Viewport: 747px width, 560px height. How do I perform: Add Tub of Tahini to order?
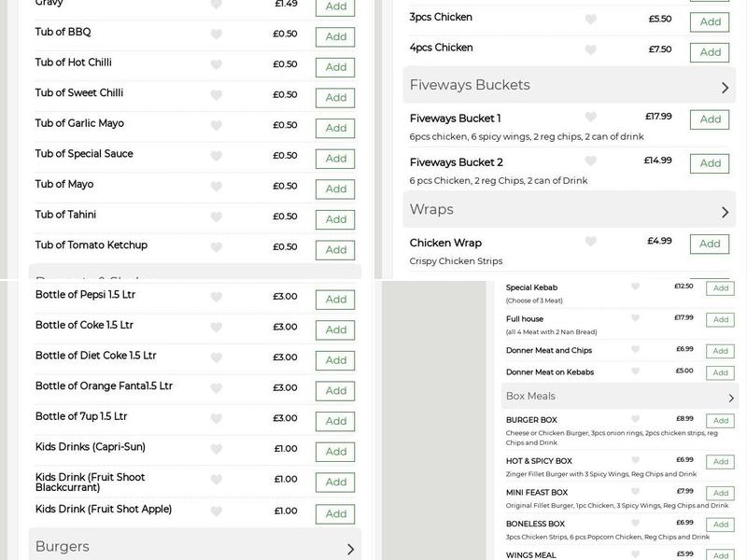(x=334, y=219)
